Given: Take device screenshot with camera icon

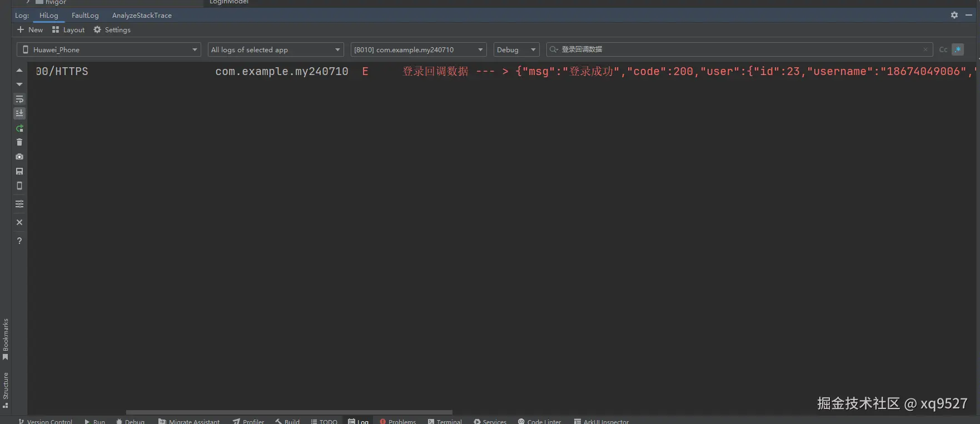Looking at the screenshot, I should 19,157.
